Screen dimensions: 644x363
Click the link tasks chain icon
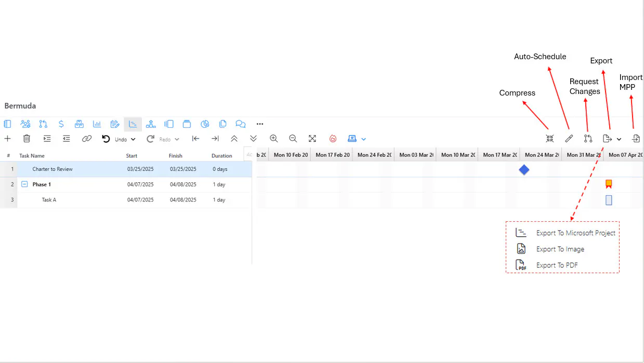(87, 139)
